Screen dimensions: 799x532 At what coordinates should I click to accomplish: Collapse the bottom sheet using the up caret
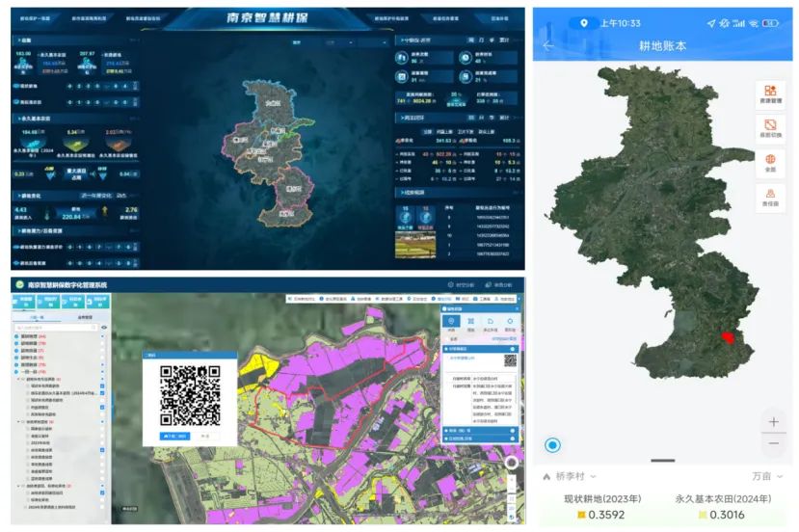546,477
